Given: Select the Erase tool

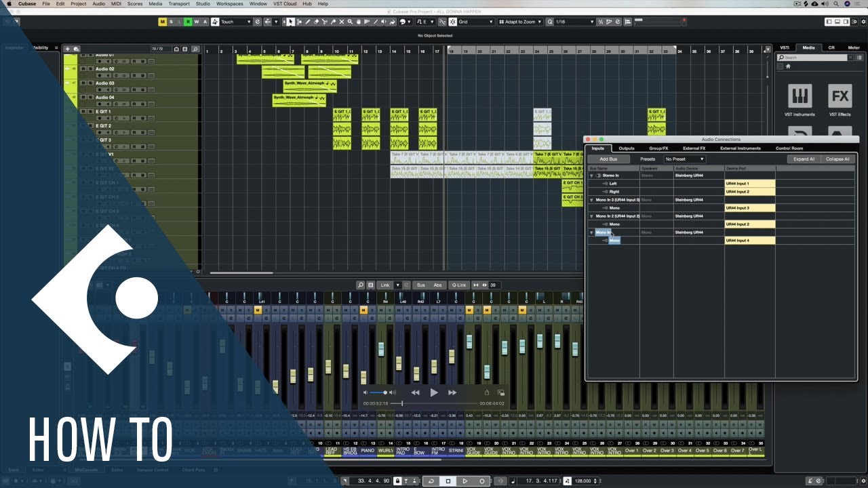Looking at the screenshot, I should click(x=316, y=22).
